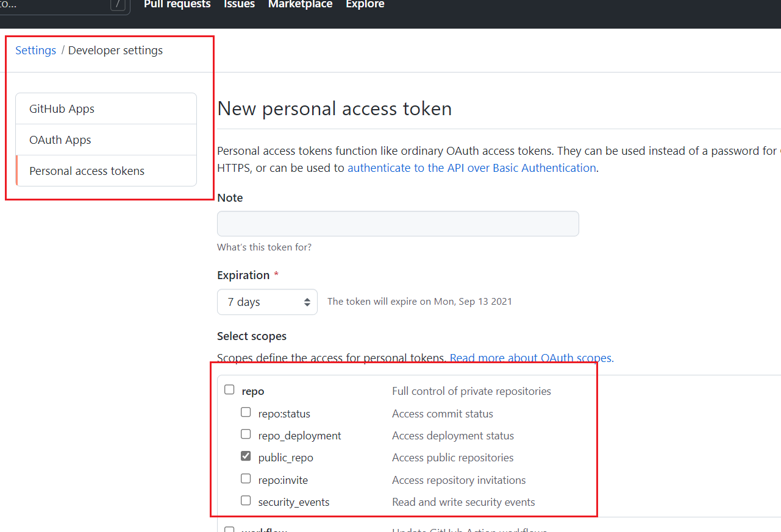Click the slash shortcut icon in search bar
781x532 pixels.
118,5
